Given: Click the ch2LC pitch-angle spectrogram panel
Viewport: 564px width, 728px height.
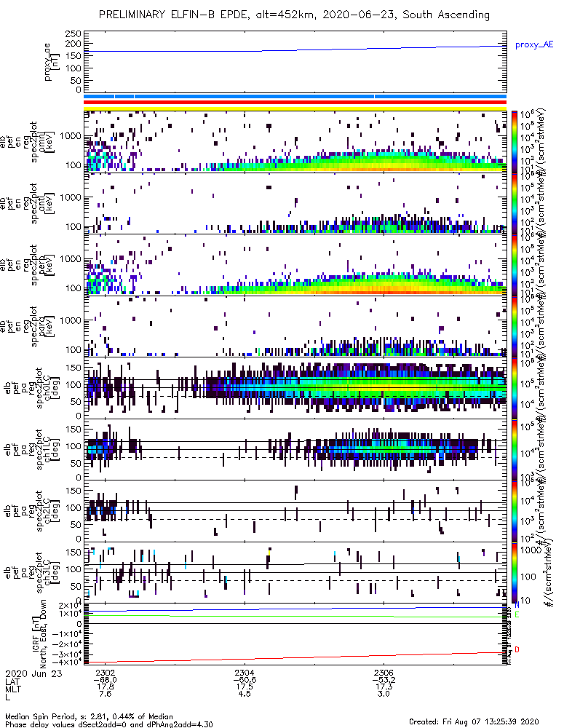Looking at the screenshot, I should coord(295,511).
